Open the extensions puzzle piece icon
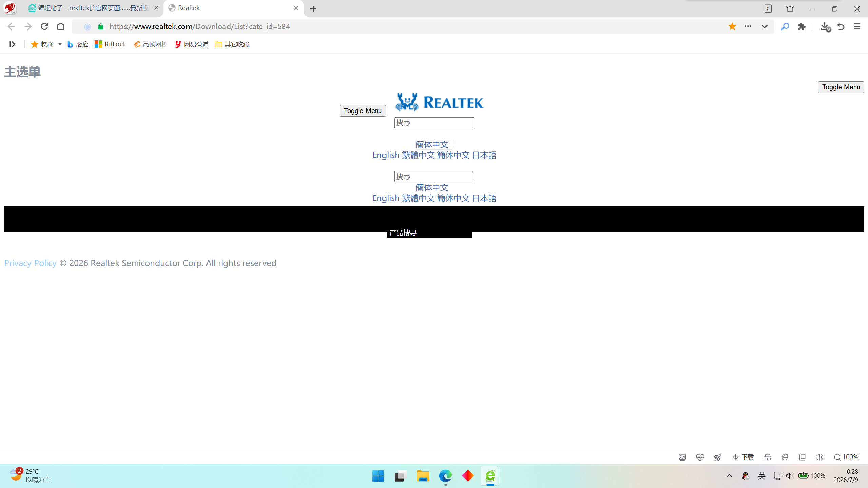Image resolution: width=868 pixels, height=488 pixels. [x=802, y=26]
